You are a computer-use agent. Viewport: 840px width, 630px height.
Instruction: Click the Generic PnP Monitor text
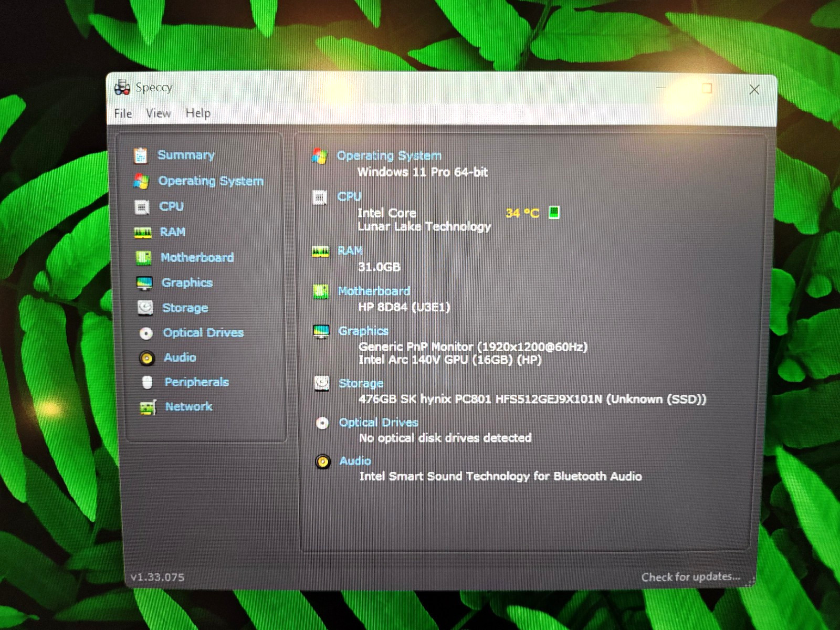tap(473, 346)
